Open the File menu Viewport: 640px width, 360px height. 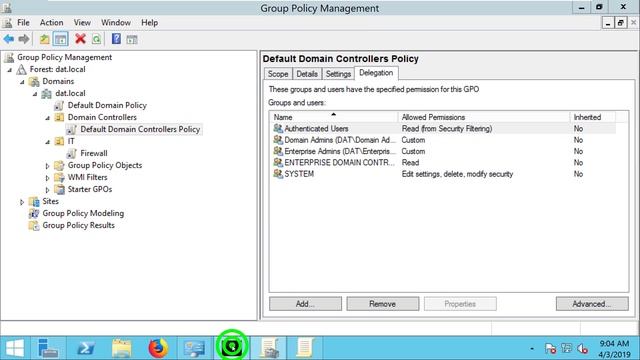click(23, 23)
